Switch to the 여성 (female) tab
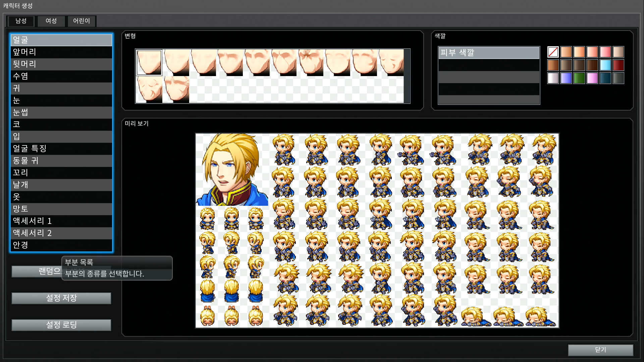This screenshot has height=362, width=644. click(51, 21)
